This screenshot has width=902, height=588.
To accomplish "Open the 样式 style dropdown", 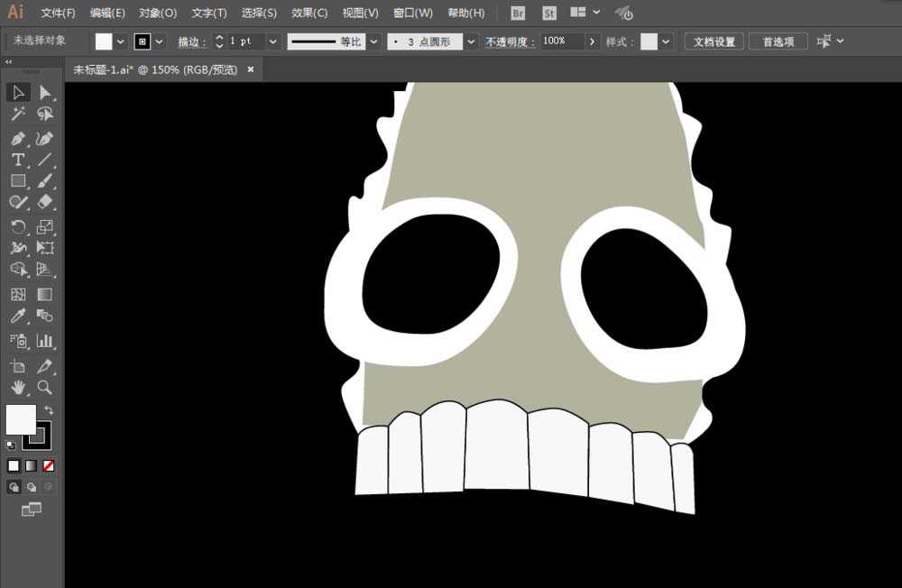I will tap(667, 41).
